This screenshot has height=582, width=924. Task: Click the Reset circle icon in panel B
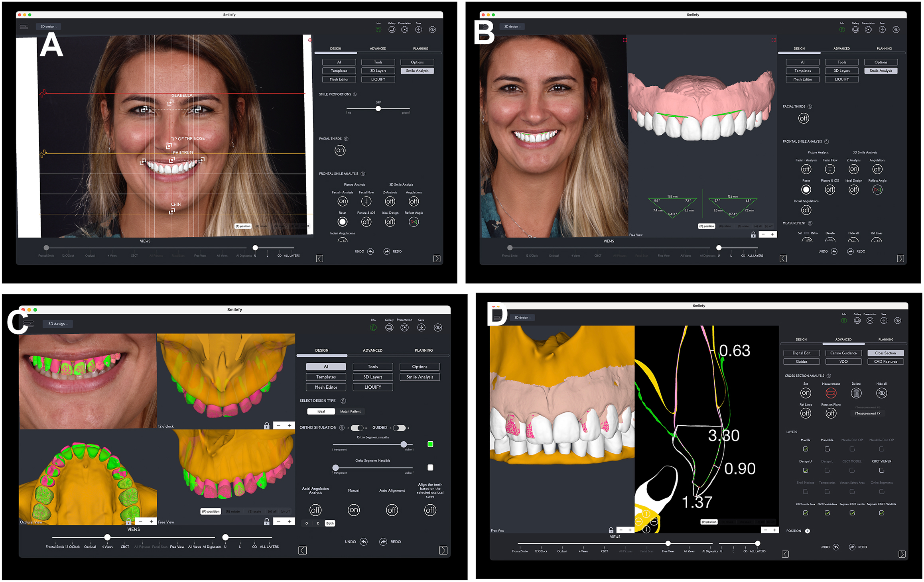tap(806, 190)
